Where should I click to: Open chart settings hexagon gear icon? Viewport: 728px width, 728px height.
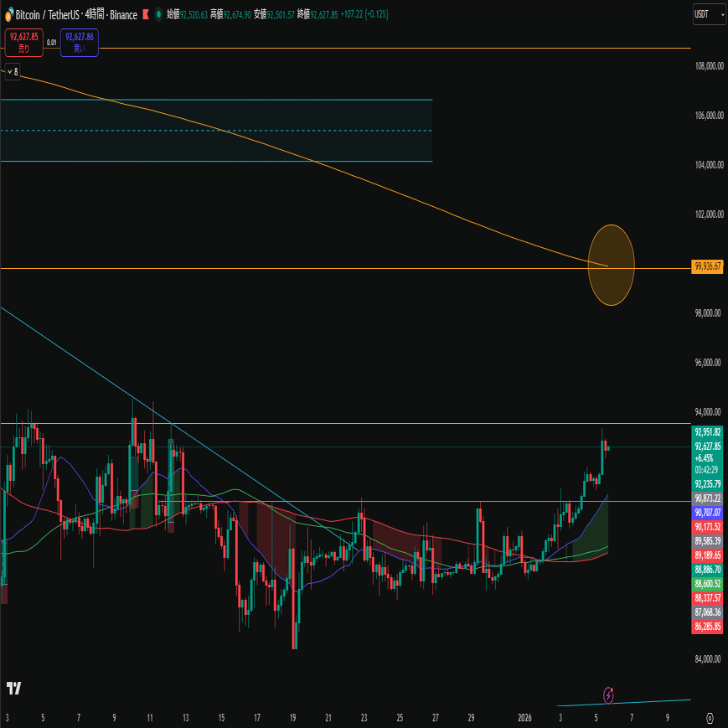[x=710, y=718]
